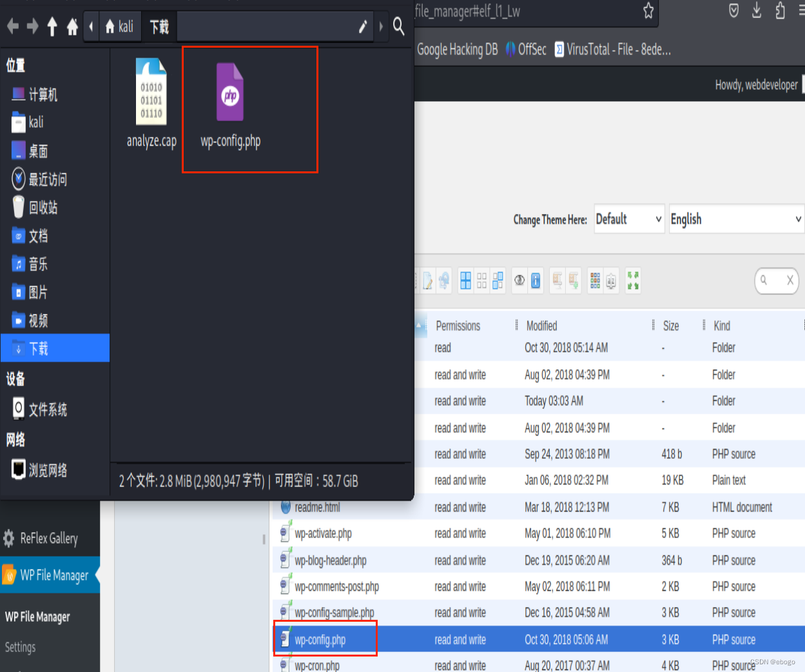Click the fullscreen toolbar icon
Viewport: 805px width, 672px height.
pyautogui.click(x=633, y=280)
